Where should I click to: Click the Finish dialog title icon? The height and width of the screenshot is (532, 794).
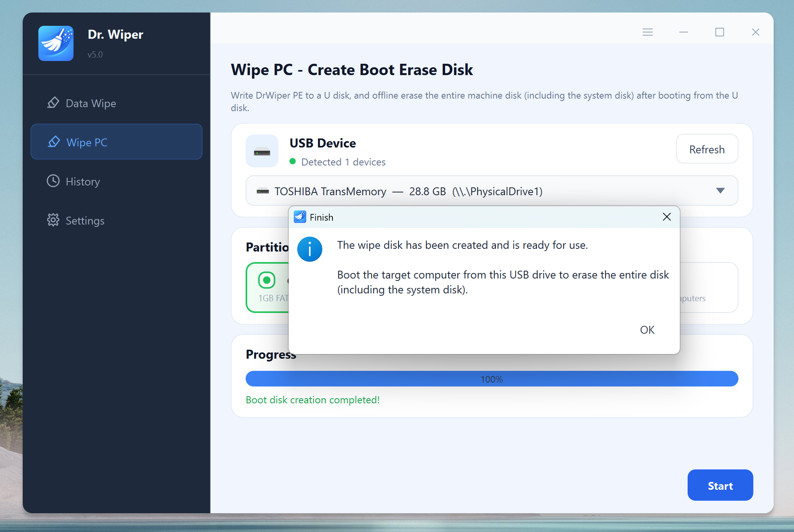300,217
